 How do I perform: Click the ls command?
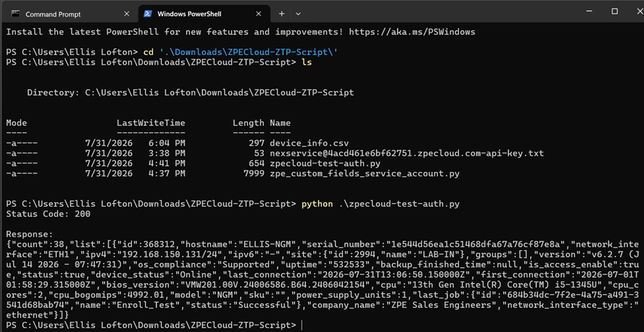coord(307,63)
